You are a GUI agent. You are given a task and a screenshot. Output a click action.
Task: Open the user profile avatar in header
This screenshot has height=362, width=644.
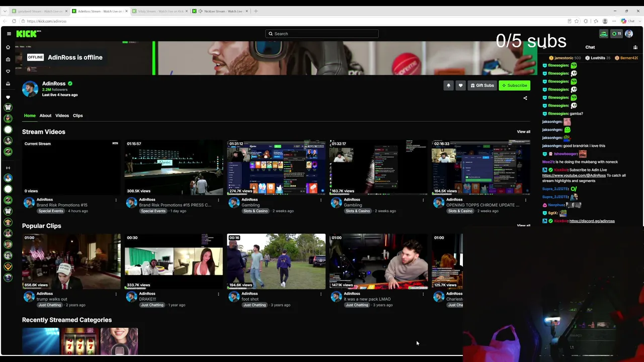629,34
